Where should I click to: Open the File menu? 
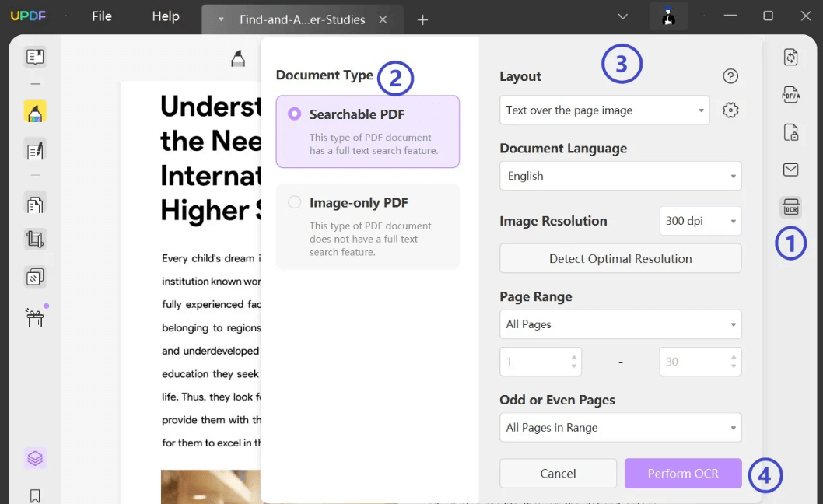tap(102, 16)
